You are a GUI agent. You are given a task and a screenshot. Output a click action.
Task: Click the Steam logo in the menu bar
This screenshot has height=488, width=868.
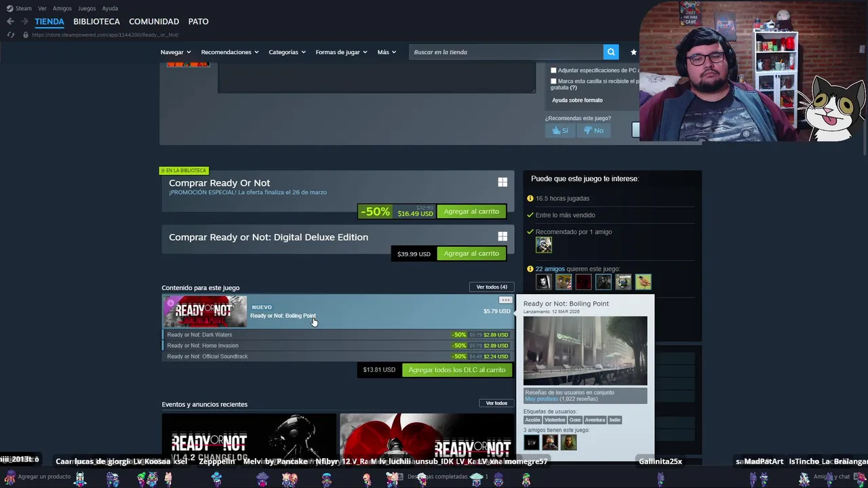9,8
